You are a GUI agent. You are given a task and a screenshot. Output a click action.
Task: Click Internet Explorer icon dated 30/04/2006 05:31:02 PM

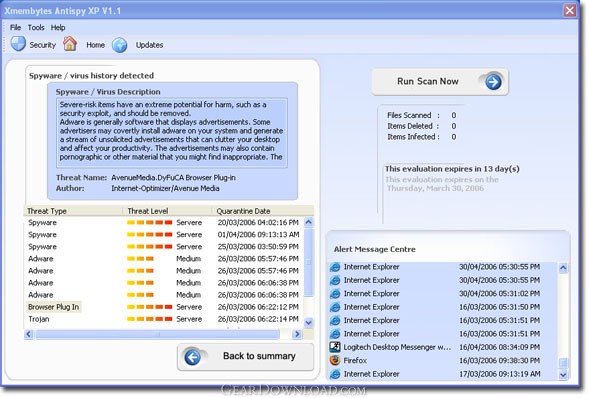335,294
